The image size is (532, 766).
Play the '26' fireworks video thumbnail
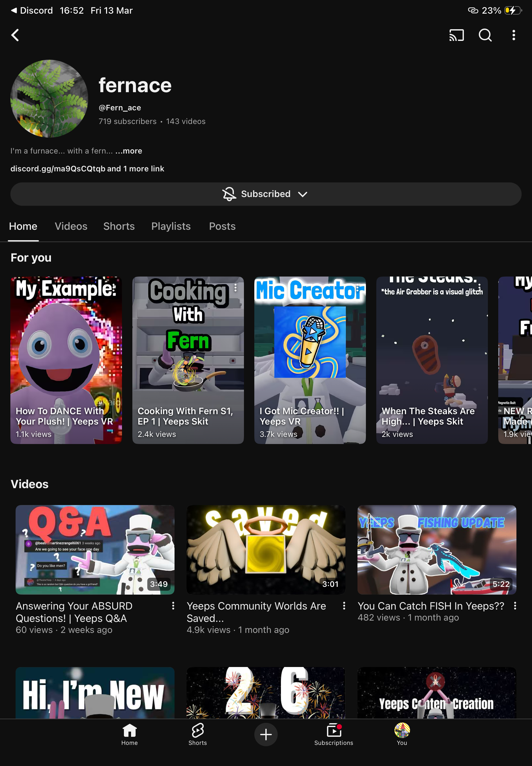(x=266, y=693)
